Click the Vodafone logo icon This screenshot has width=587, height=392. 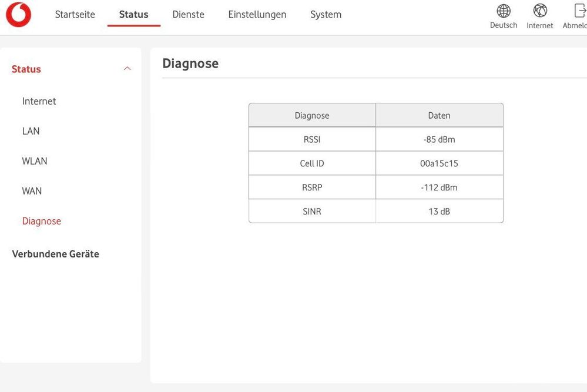[18, 15]
